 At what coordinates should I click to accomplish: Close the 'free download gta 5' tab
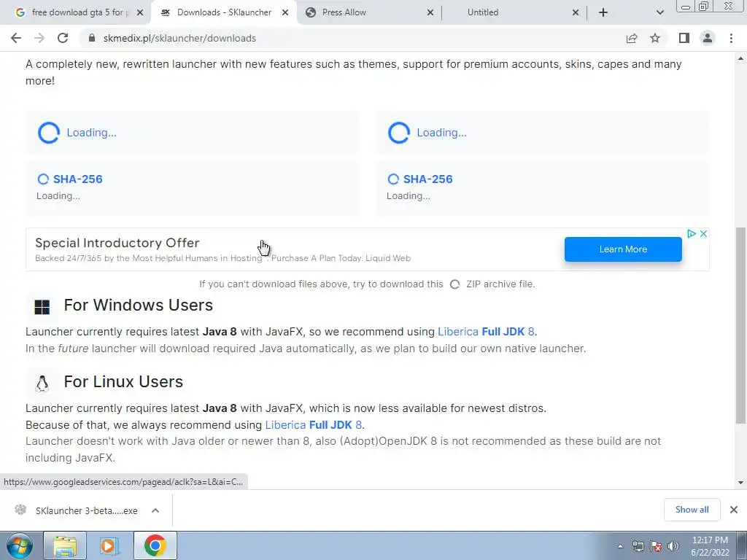[140, 12]
